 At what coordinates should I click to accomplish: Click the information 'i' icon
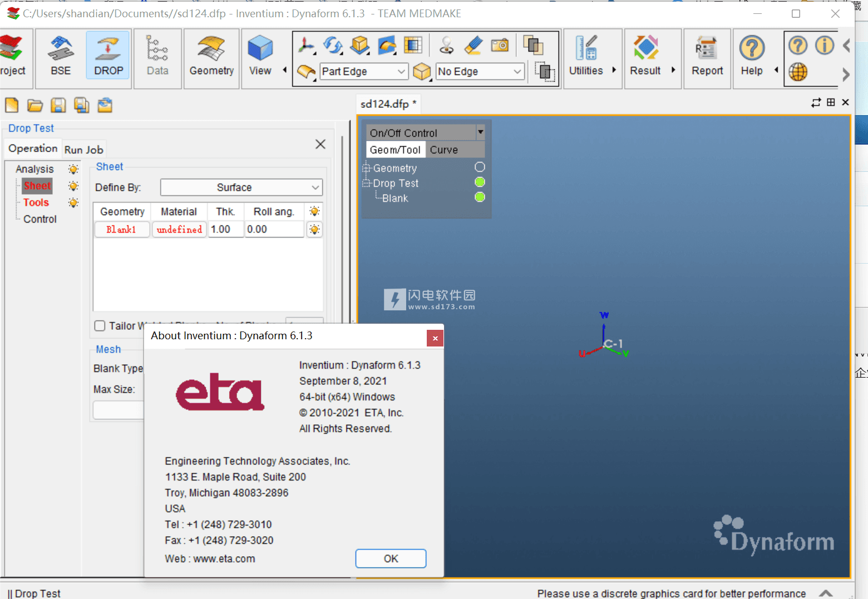point(825,45)
